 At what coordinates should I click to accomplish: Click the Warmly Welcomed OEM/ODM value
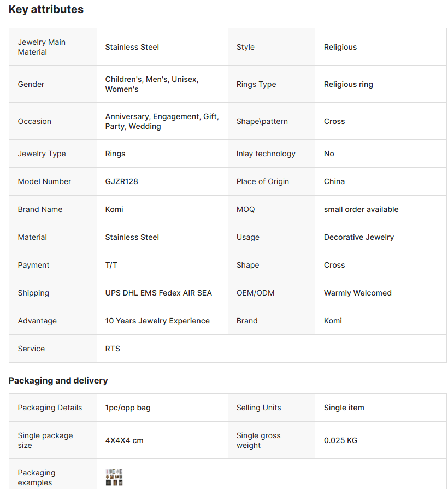357,293
